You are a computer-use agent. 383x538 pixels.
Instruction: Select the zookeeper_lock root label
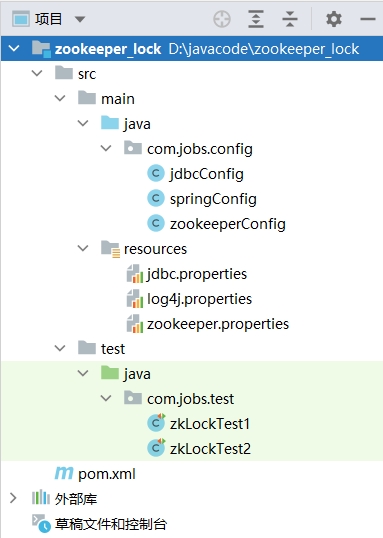pos(108,49)
